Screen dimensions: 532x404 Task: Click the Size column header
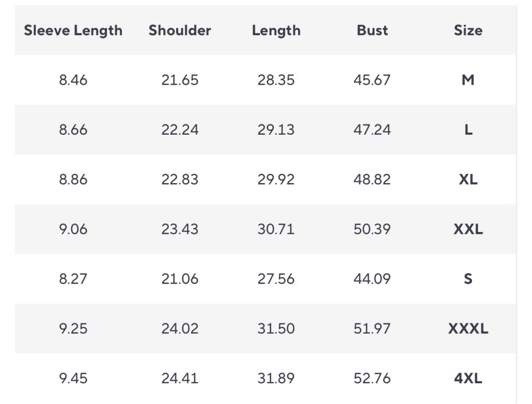coord(468,30)
